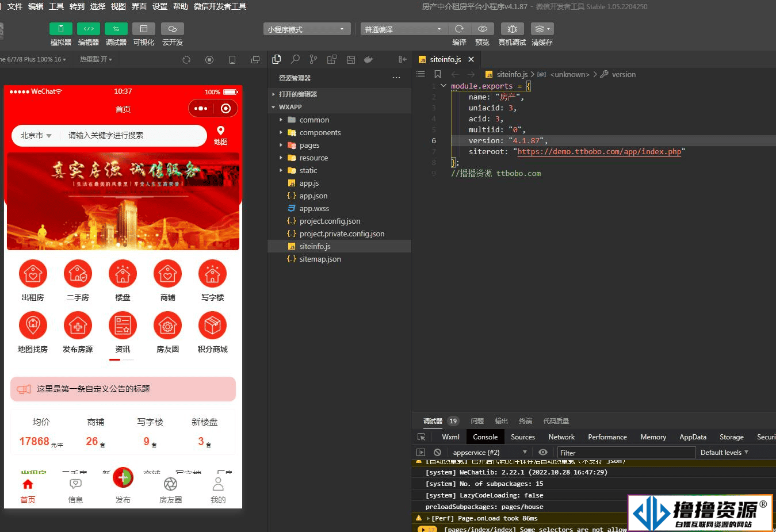Open the explorer files icon
The image size is (776, 532).
click(x=277, y=59)
